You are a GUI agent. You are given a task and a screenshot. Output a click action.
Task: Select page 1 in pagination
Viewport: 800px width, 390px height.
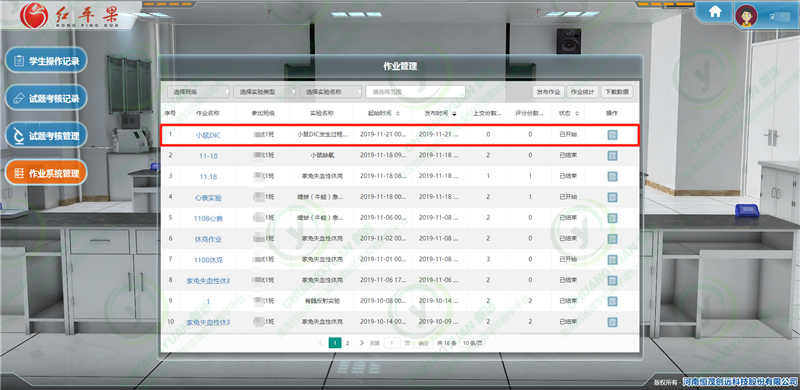335,343
